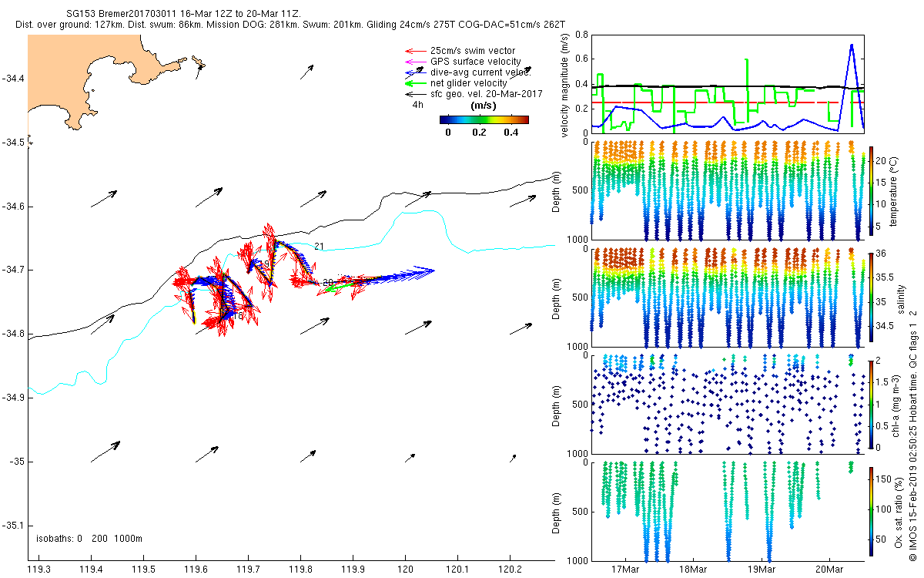Click the tall blue peak in velocity plot
Image resolution: width=924 pixels, height=578 pixels.
pos(851,45)
